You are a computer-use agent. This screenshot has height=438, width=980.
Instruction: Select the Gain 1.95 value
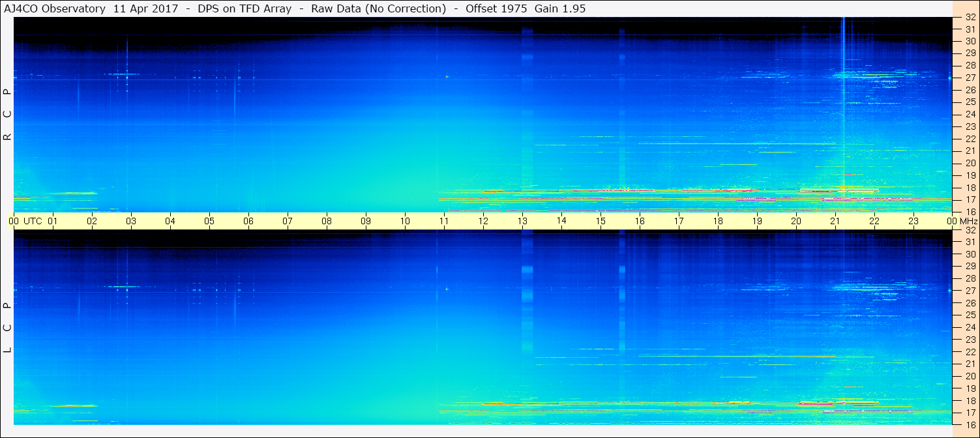pyautogui.click(x=560, y=8)
